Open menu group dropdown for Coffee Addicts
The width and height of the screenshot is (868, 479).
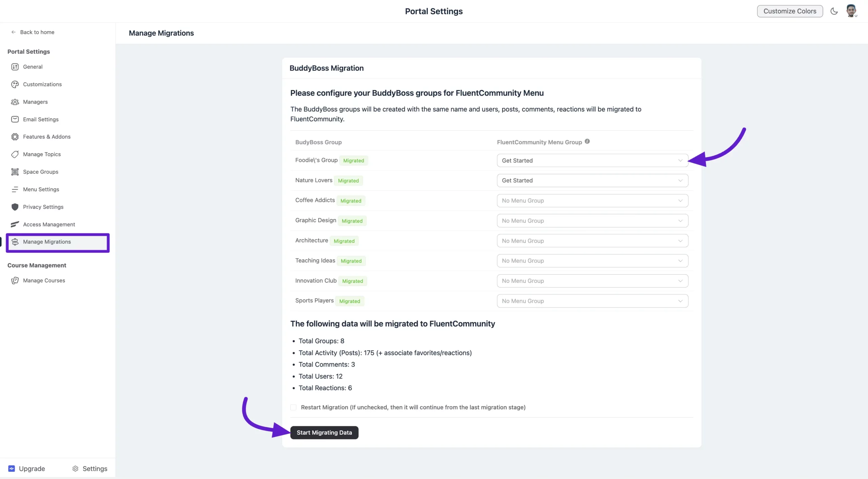click(x=592, y=201)
